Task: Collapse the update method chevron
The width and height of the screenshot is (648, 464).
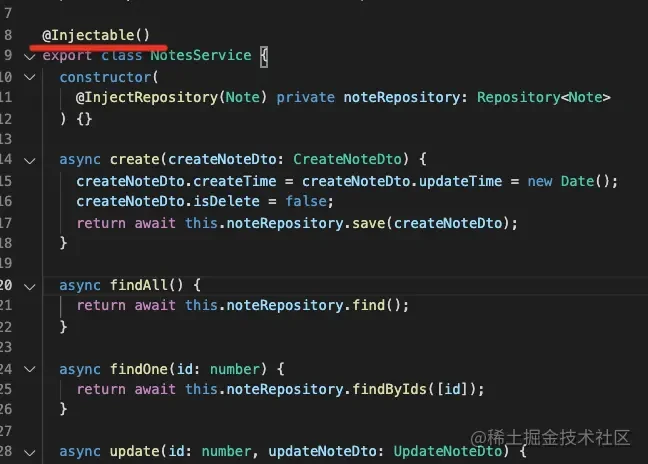Action: [30, 452]
